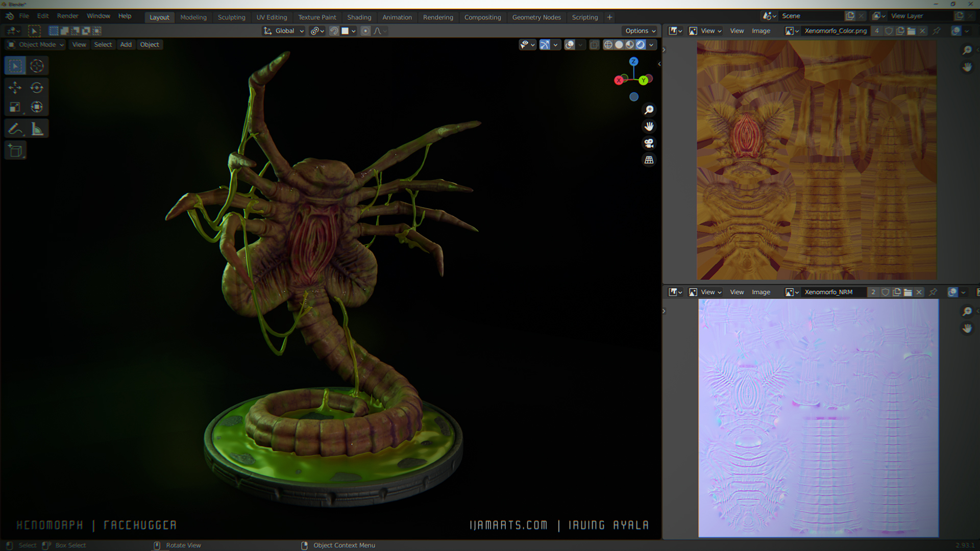Pick the Measure tool
This screenshot has height=551, width=980.
[37, 129]
